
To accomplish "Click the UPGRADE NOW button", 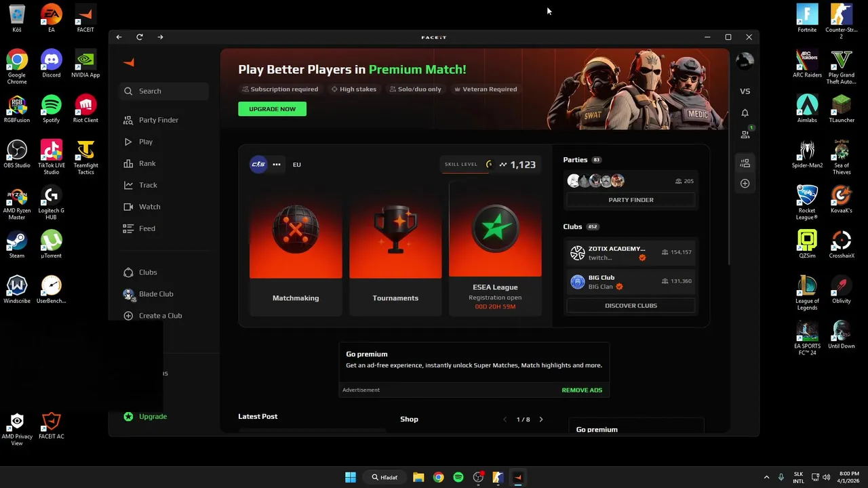I will tap(272, 109).
